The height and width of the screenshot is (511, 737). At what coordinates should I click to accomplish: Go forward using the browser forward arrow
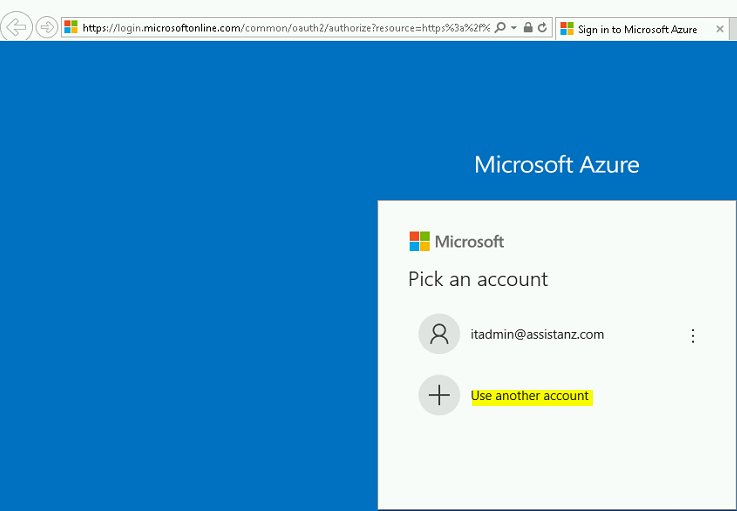(x=47, y=27)
